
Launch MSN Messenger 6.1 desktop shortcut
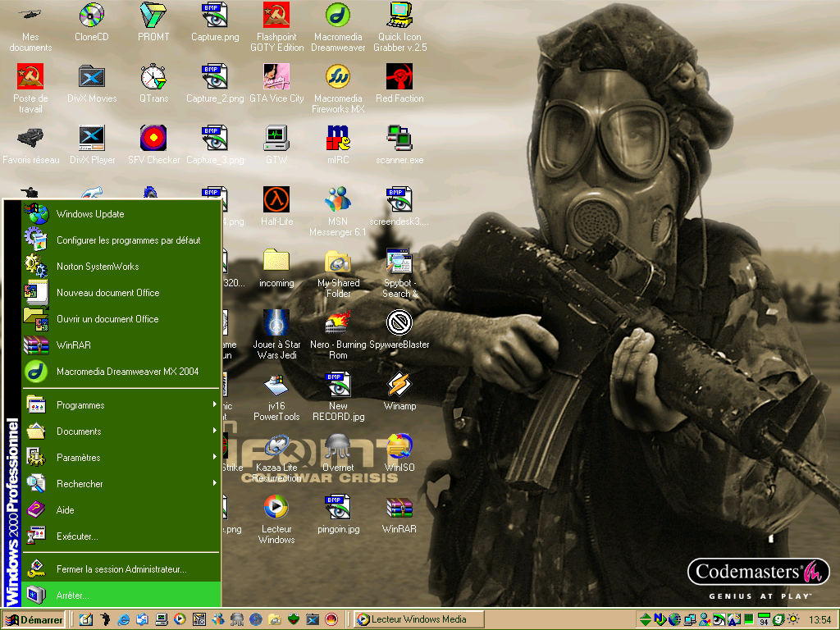point(338,212)
